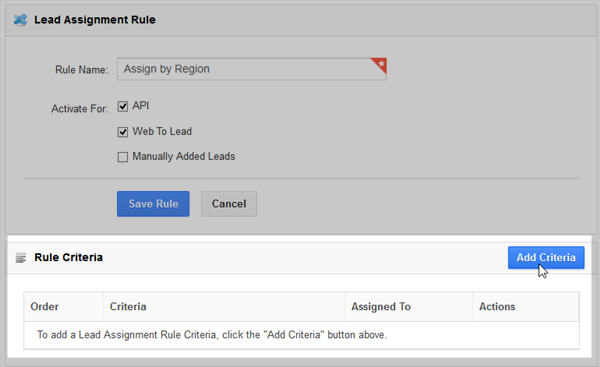
Task: Click the Assigned To column header
Action: 409,307
